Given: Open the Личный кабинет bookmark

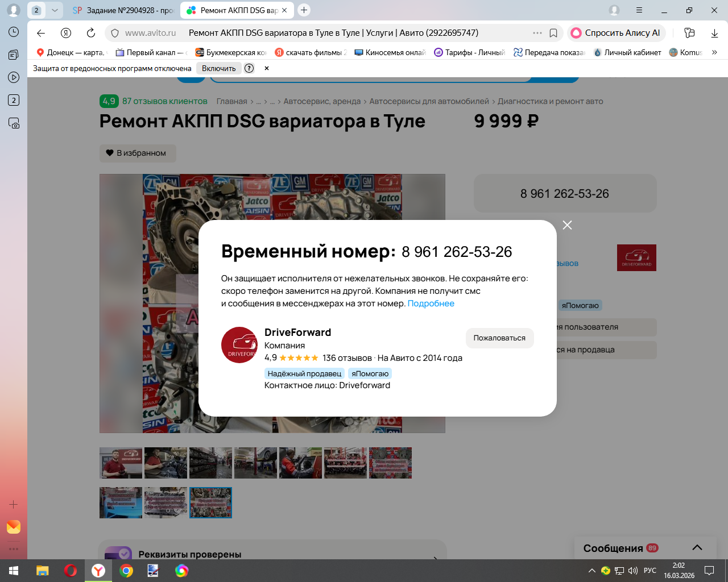Looking at the screenshot, I should pyautogui.click(x=627, y=52).
